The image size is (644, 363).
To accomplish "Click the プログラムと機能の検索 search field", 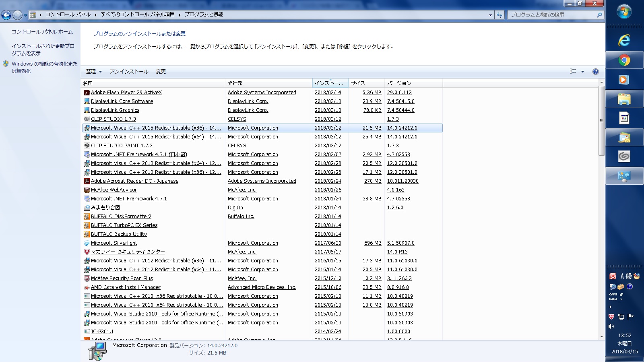I will (551, 15).
